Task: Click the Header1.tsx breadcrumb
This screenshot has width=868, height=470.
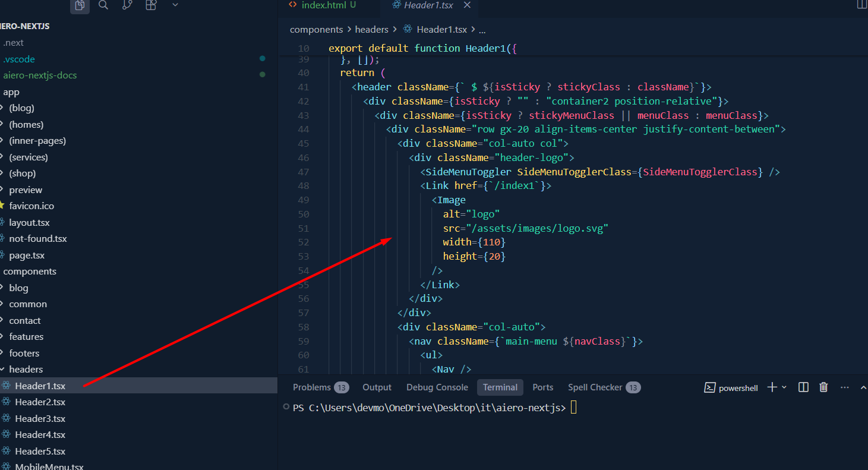Action: 442,29
